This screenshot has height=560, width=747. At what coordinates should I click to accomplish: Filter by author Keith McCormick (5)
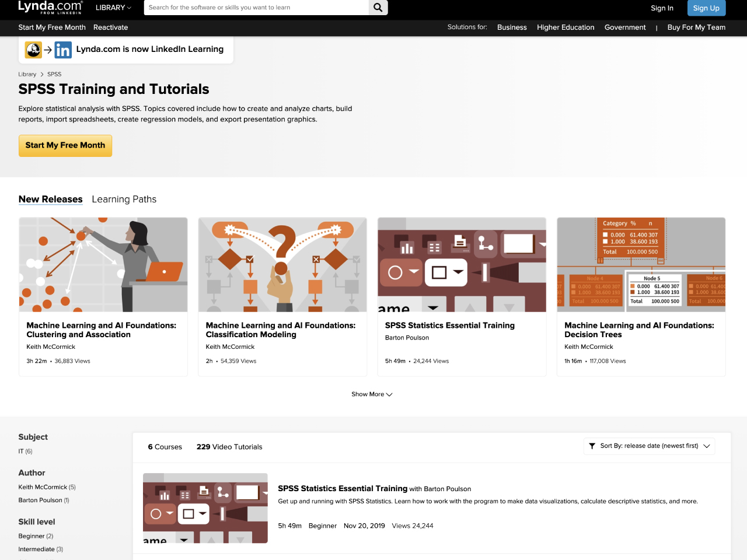point(47,487)
